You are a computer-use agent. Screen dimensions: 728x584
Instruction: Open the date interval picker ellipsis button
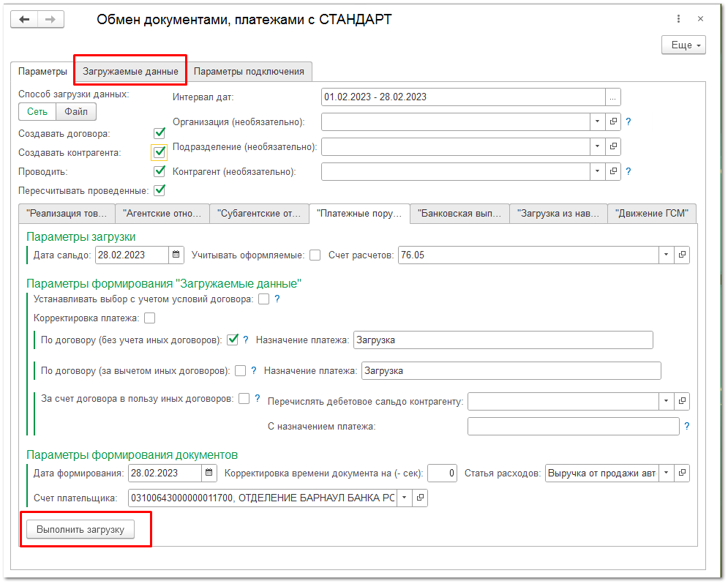pos(613,97)
